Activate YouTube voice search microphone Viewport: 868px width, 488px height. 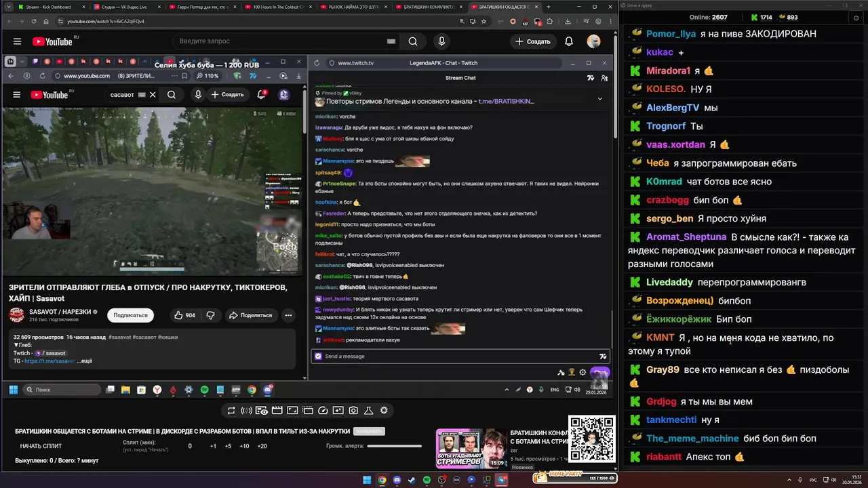(x=441, y=41)
